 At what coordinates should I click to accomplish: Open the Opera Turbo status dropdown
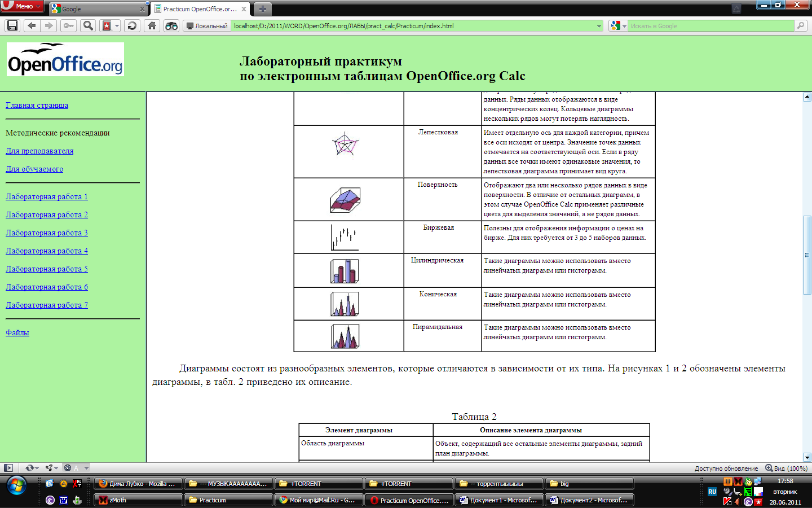76,468
